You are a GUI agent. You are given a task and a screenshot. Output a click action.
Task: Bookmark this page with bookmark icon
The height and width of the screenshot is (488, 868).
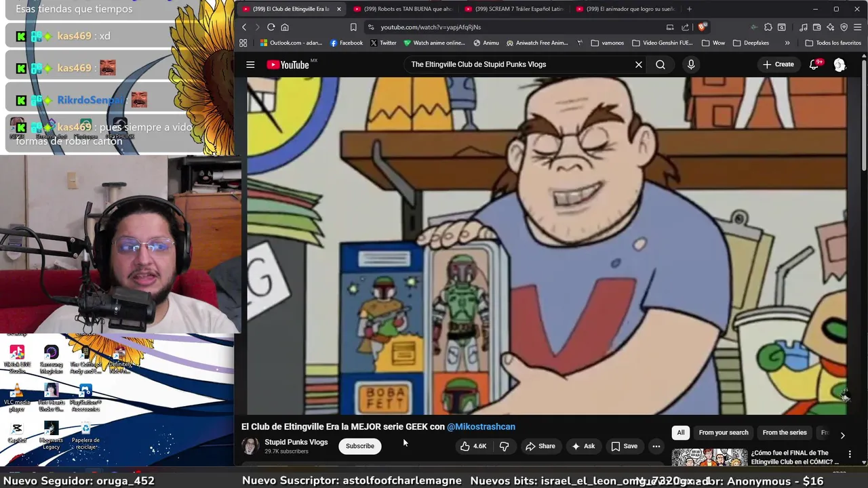click(x=353, y=27)
